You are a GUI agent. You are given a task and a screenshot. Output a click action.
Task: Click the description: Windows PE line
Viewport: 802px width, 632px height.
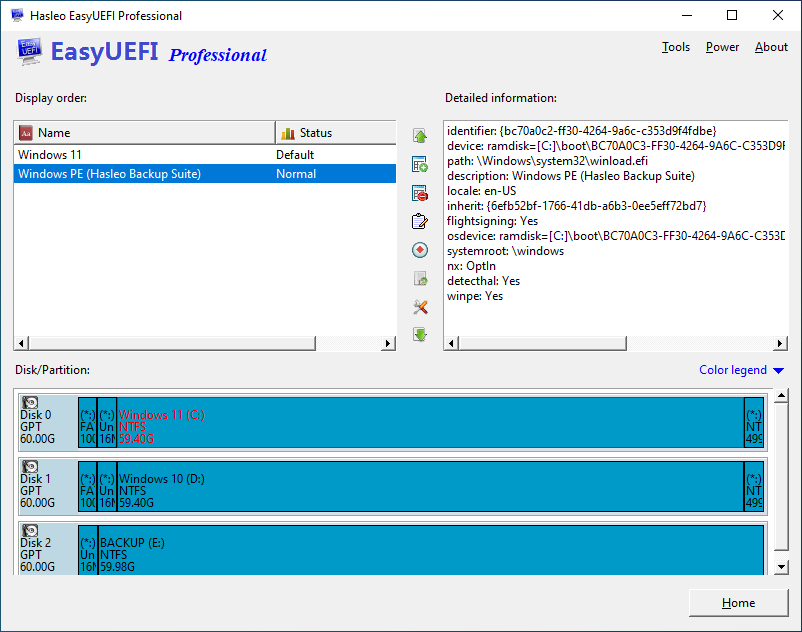[x=571, y=176]
